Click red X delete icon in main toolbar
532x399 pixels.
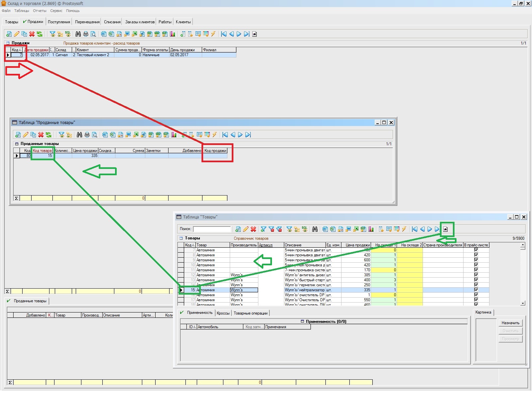click(32, 34)
